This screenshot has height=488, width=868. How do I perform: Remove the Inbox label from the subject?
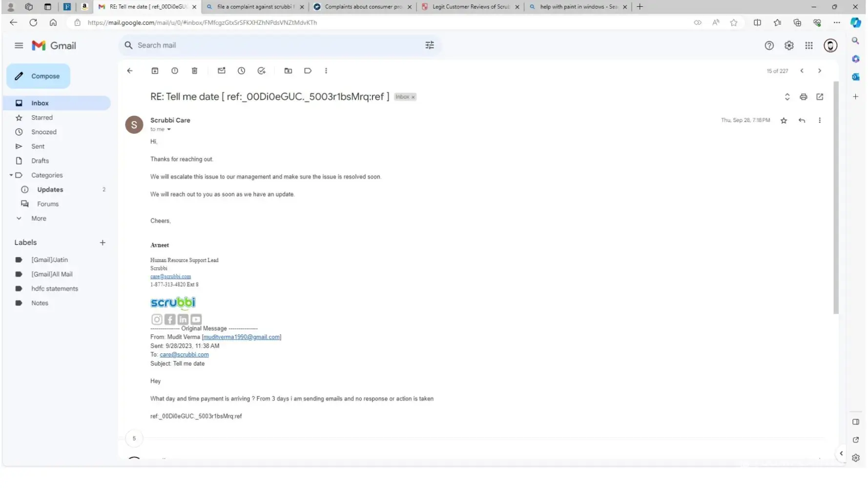pos(413,97)
